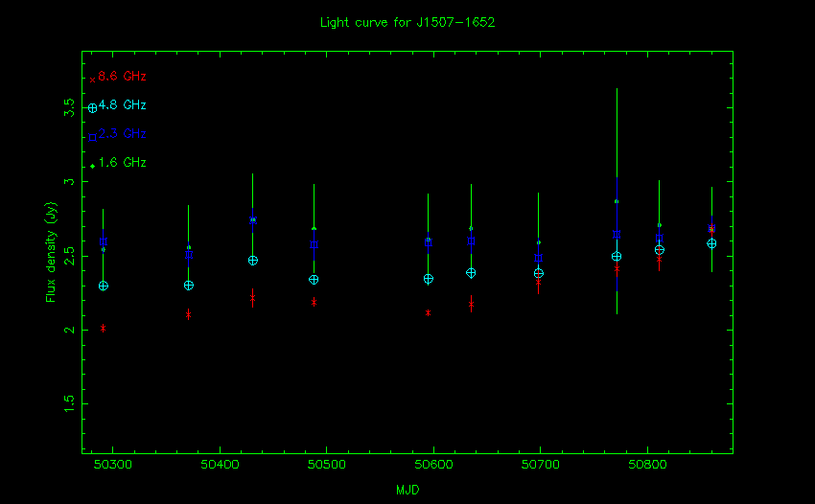815x504 pixels.
Task: Pick the red 8.6 GHz point near MJD 50635
Action: click(x=471, y=304)
